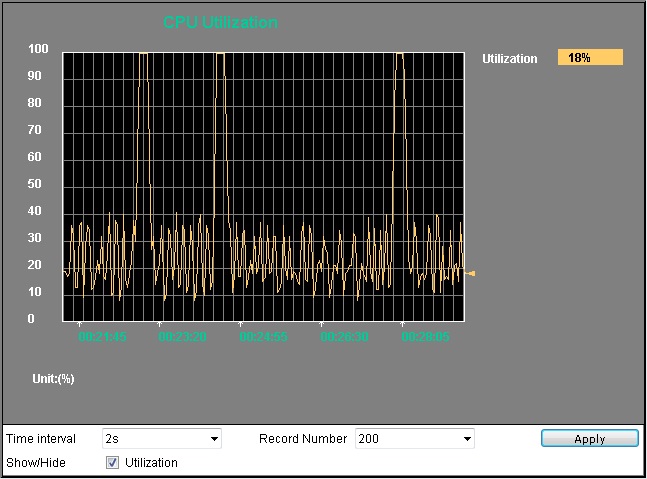Click the CPU Utilization chart title
Image resolution: width=647 pixels, height=479 pixels.
coord(220,22)
